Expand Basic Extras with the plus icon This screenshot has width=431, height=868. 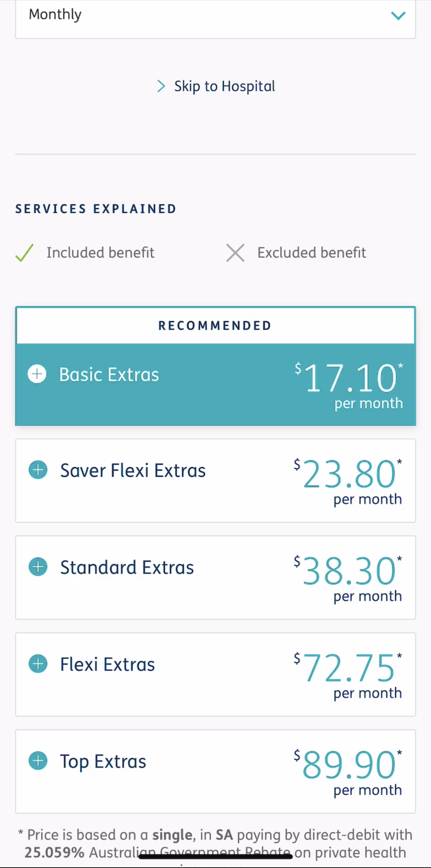pyautogui.click(x=37, y=374)
